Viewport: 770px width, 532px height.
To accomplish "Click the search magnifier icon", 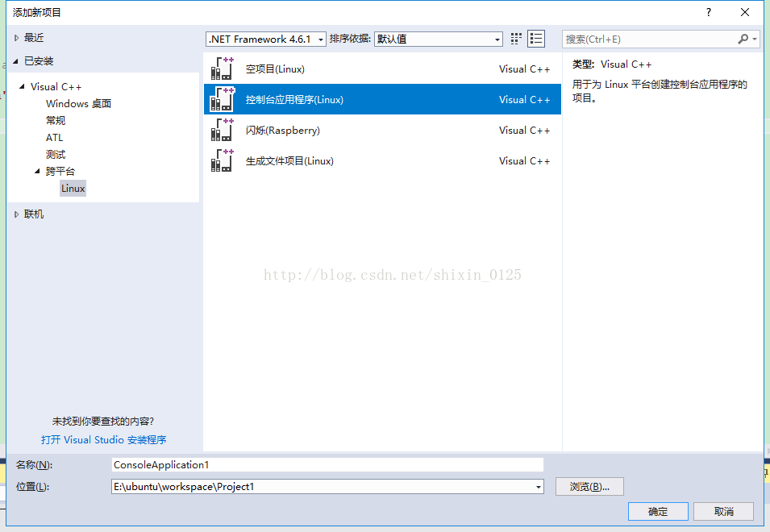I will (x=743, y=39).
